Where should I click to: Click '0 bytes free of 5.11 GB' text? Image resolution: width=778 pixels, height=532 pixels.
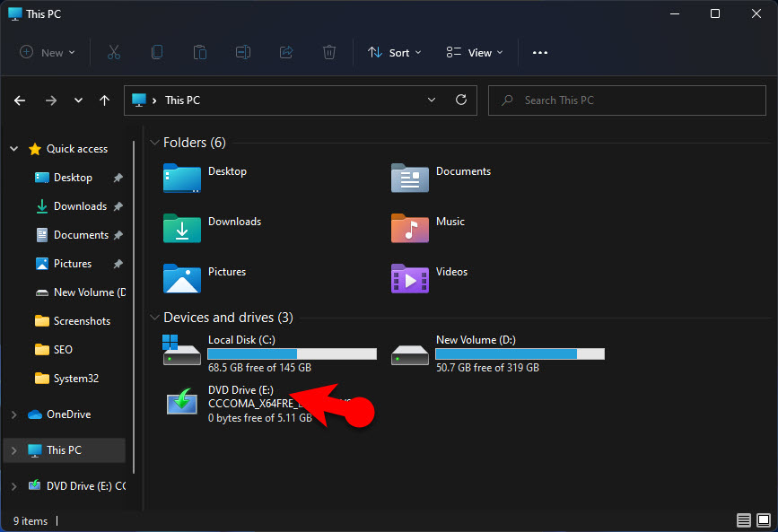[x=260, y=418]
